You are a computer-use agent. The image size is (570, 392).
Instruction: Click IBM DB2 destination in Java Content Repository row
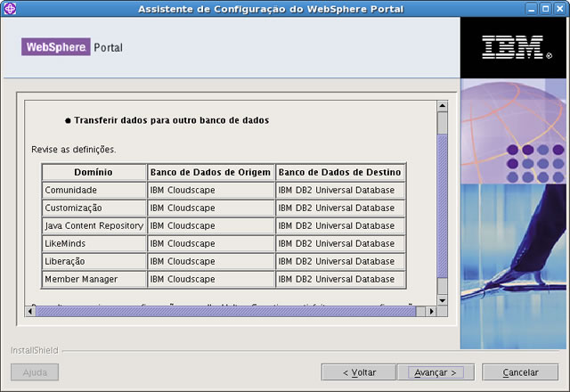pos(340,225)
